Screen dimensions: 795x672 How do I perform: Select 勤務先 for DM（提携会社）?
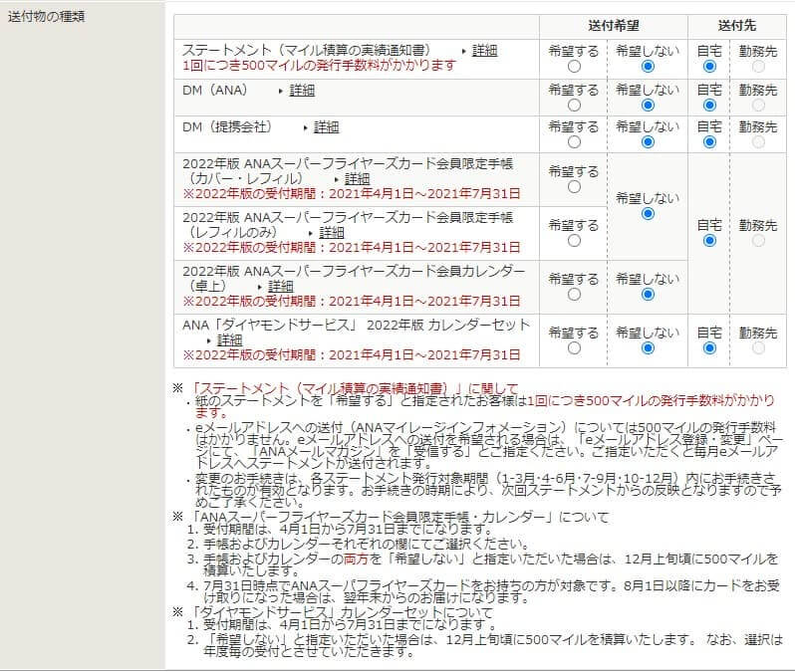tap(758, 142)
